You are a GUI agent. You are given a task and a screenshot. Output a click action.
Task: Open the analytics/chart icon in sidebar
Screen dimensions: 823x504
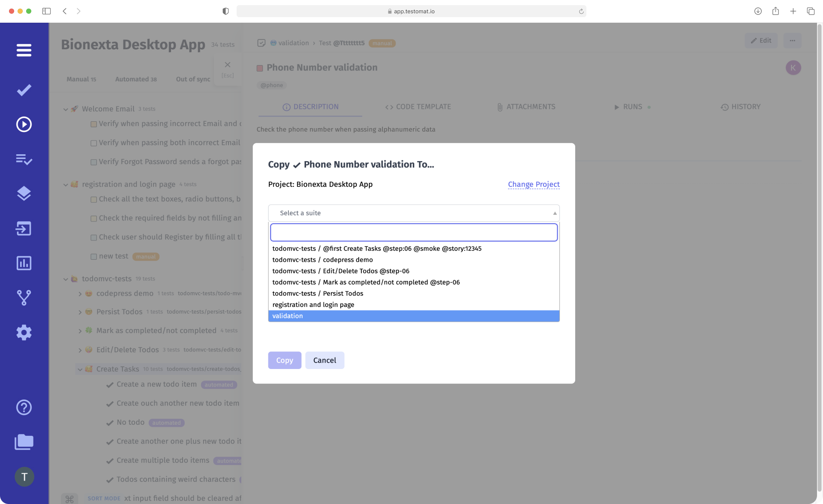click(x=24, y=263)
